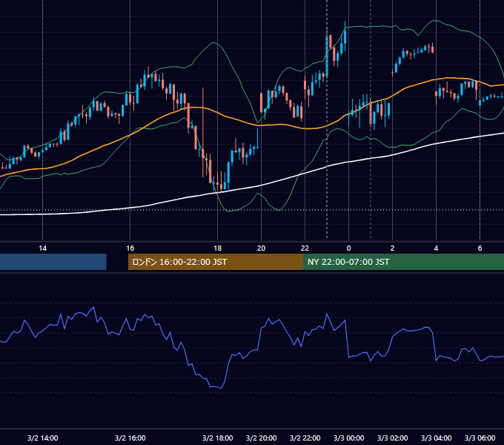
Task: Click the hour 20 axis label
Action: pos(262,248)
